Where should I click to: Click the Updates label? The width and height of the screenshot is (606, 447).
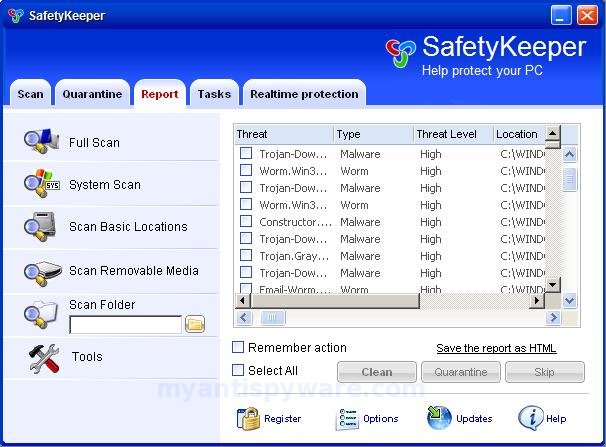(x=474, y=419)
